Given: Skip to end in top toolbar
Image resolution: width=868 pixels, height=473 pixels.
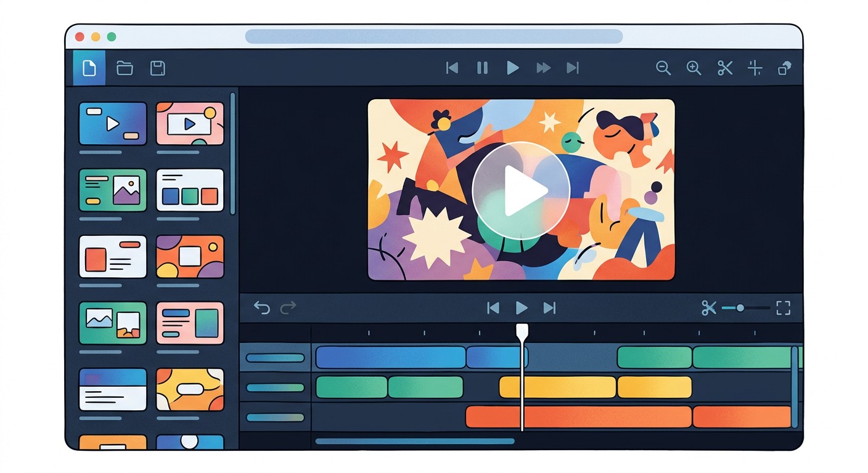Looking at the screenshot, I should coord(573,68).
